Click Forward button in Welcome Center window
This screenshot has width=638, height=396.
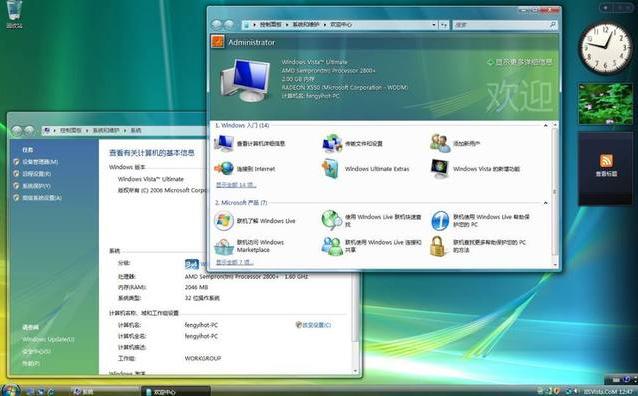tap(229, 24)
